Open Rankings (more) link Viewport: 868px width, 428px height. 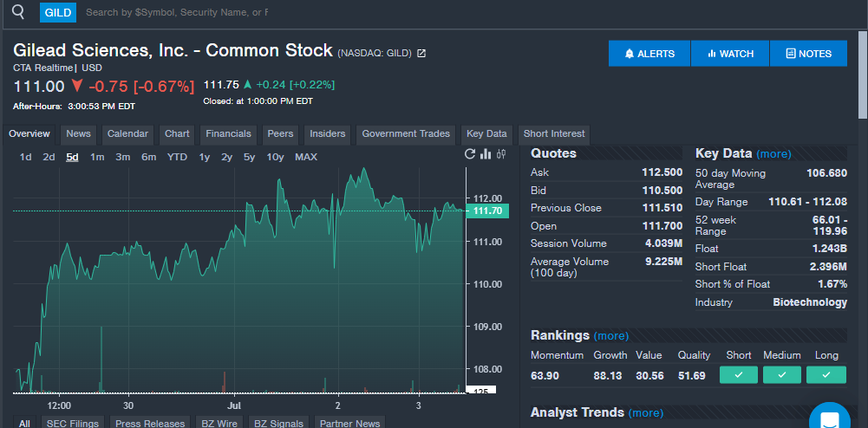(x=611, y=336)
